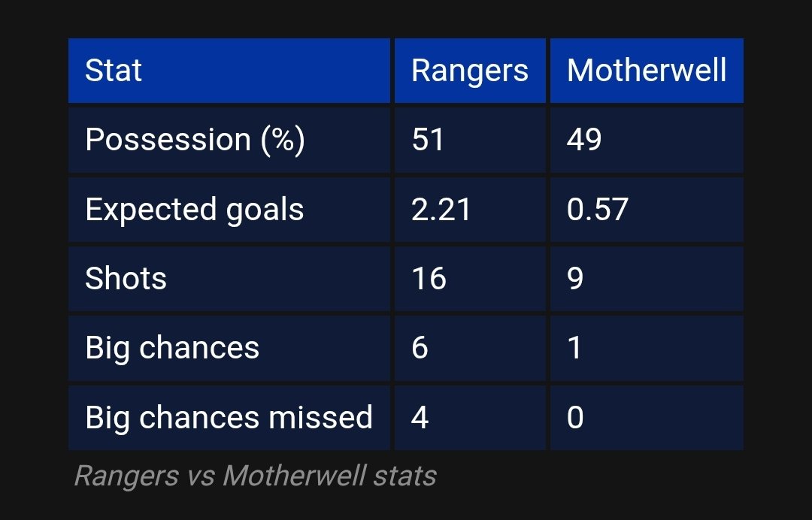
Task: Click the Stat column header
Action: [114, 71]
